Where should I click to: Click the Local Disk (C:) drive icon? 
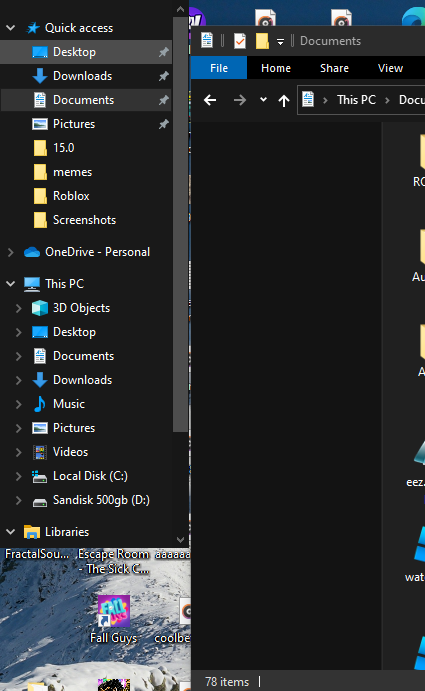(40, 476)
